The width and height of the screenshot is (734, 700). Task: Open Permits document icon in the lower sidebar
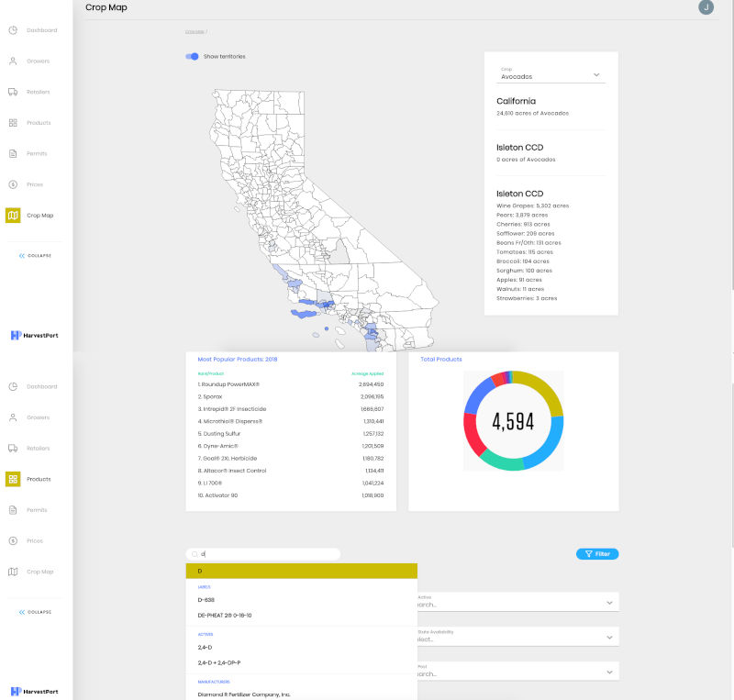(x=13, y=510)
